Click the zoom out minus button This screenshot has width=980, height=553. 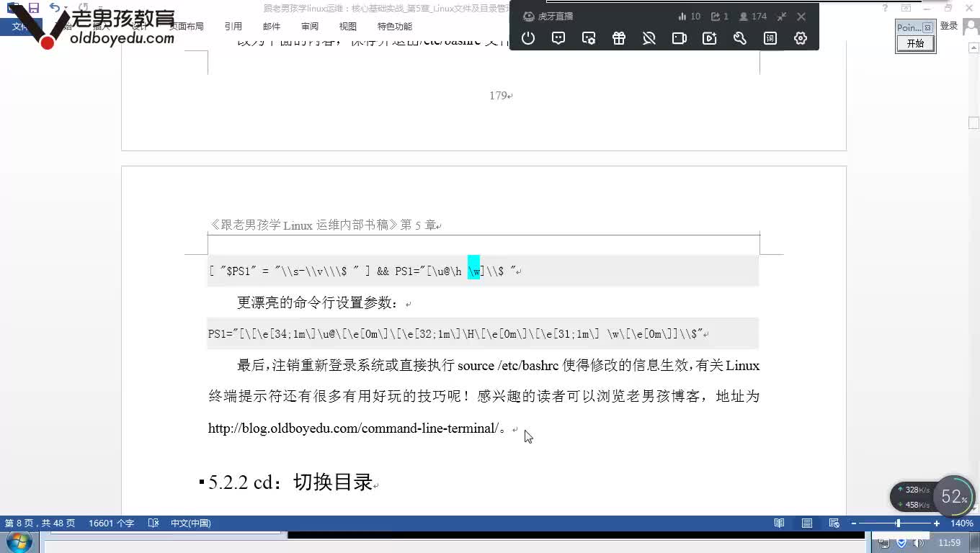click(x=854, y=523)
